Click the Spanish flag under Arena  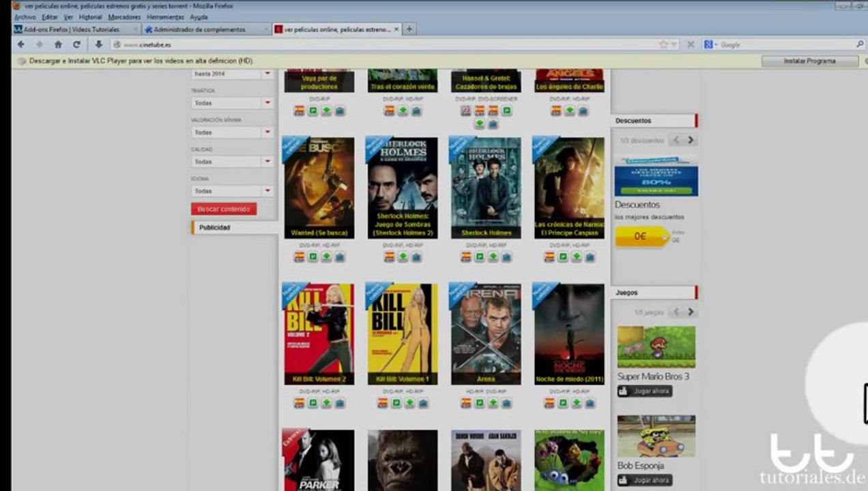465,402
